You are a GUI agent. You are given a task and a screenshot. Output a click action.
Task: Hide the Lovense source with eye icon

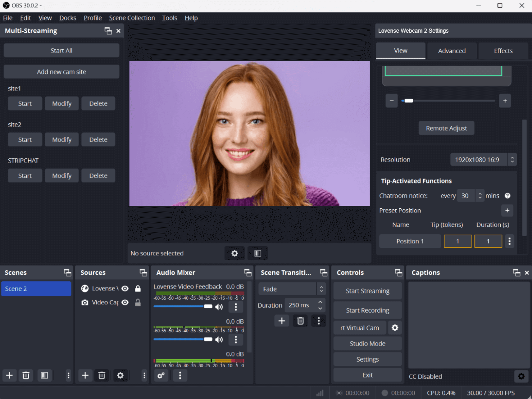tap(125, 288)
